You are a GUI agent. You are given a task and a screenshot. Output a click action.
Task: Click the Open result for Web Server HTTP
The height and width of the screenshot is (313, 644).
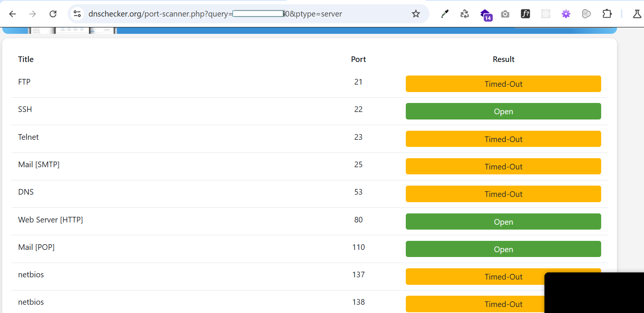pos(503,222)
